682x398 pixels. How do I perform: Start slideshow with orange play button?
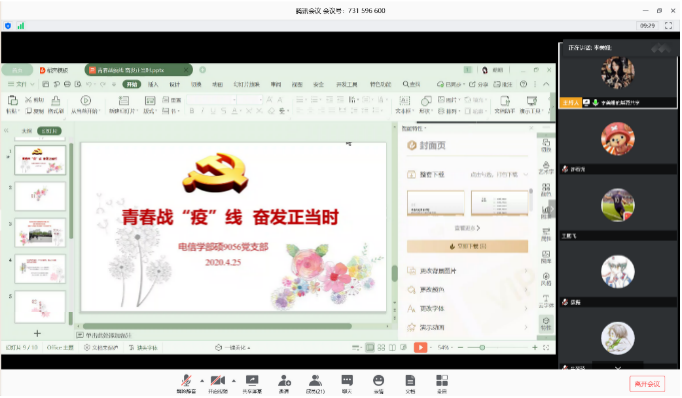(x=420, y=347)
